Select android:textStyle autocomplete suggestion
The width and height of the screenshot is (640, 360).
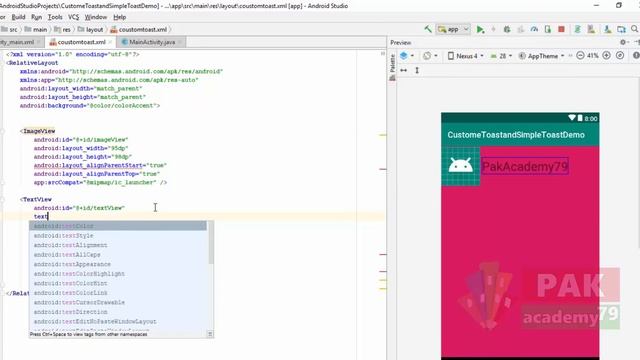(x=118, y=236)
